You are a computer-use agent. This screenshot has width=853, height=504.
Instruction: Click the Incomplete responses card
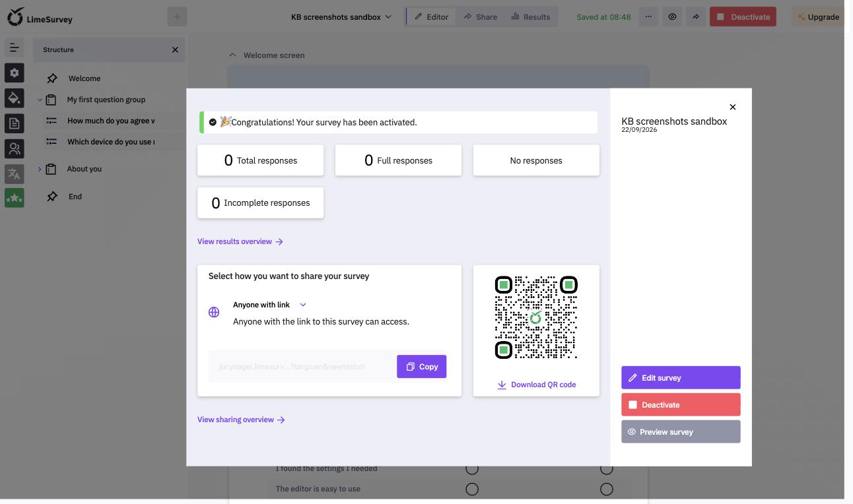tap(261, 203)
